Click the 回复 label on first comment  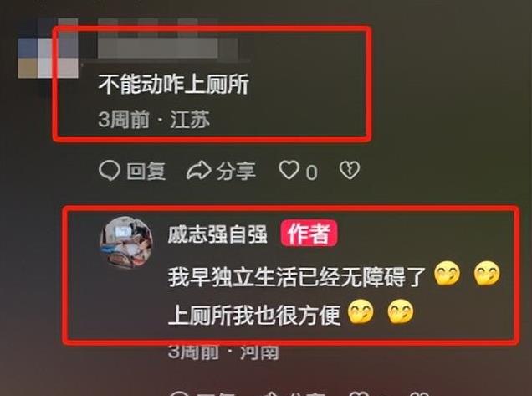[x=146, y=171]
